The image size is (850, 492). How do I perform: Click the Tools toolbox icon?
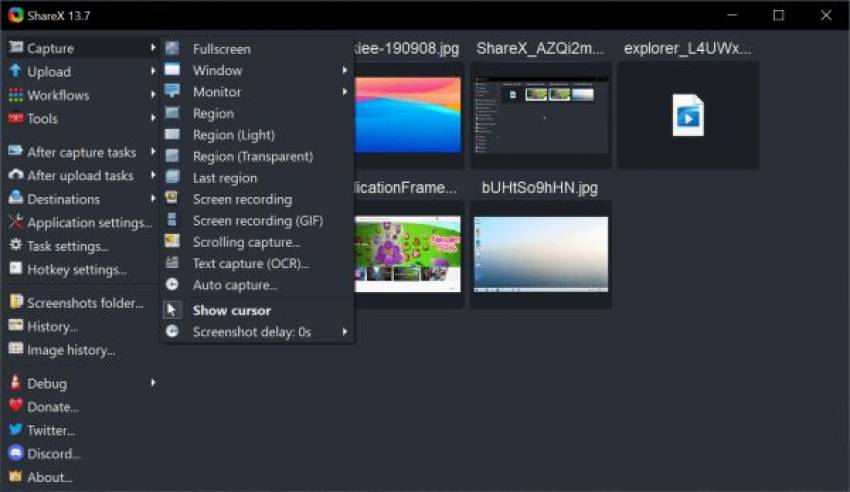(x=16, y=118)
